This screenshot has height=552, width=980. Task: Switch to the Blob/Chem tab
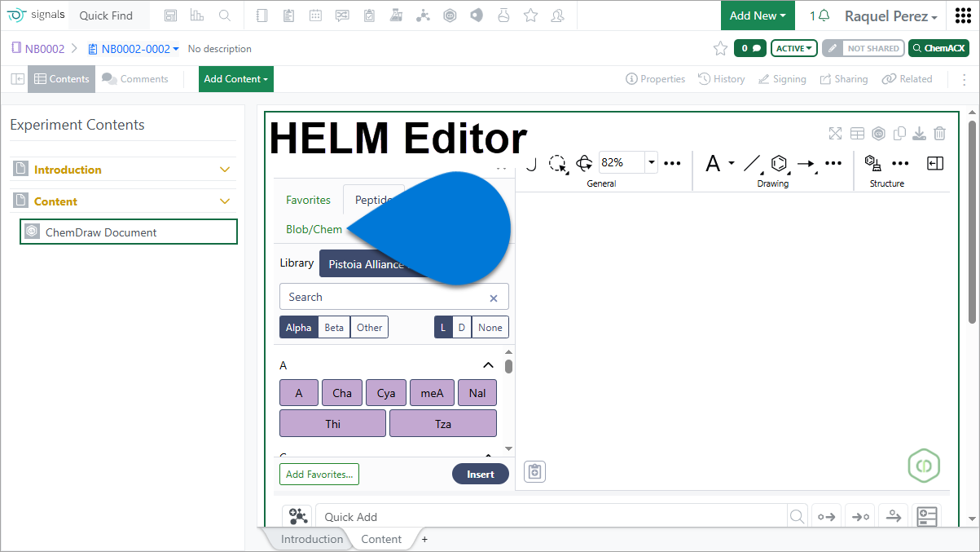click(x=314, y=229)
